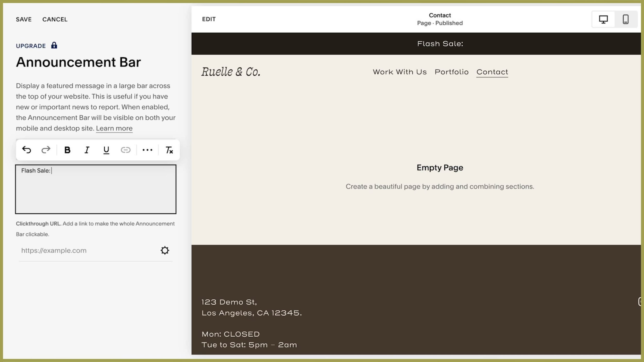The image size is (644, 362).
Task: Click the clear formatting icon
Action: tap(169, 150)
